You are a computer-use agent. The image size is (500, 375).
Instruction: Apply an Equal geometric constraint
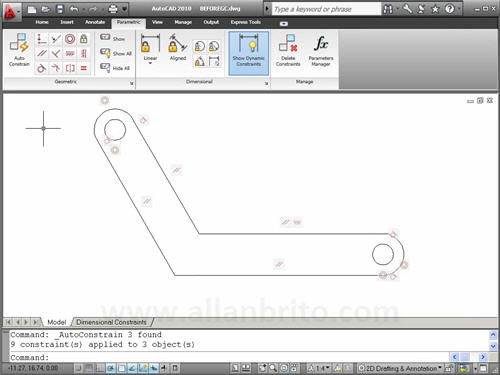[x=84, y=68]
